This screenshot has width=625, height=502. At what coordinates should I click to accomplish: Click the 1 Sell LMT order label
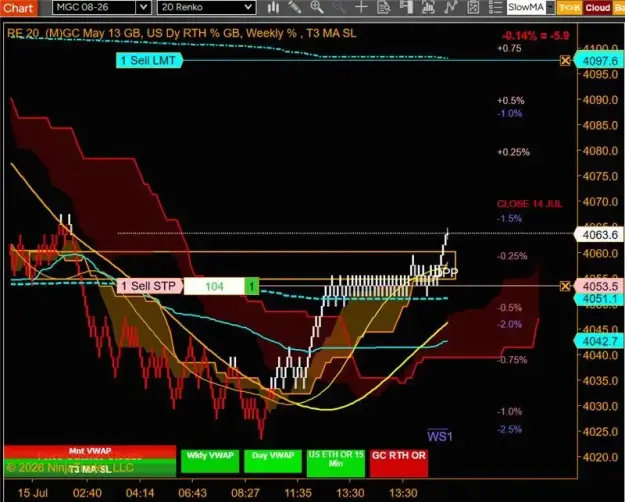click(149, 61)
